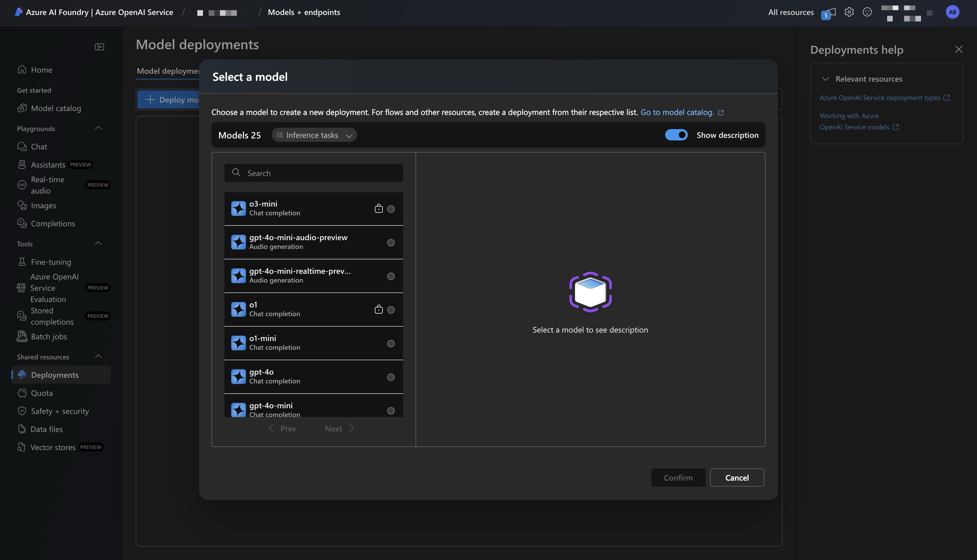
Task: Collapse the Relevant resources section
Action: coord(825,79)
